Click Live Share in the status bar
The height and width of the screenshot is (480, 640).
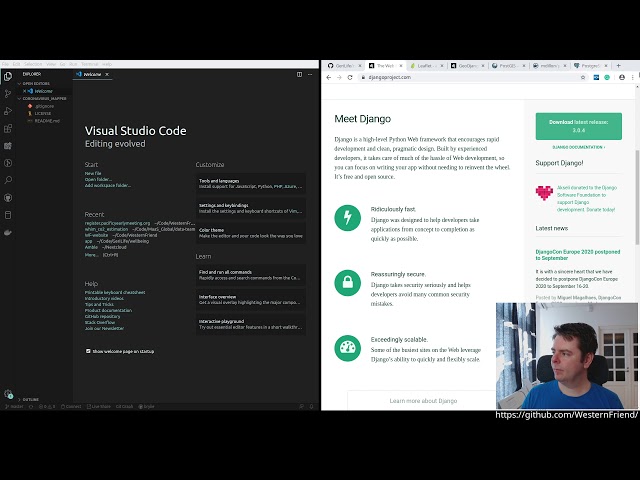(x=99, y=407)
